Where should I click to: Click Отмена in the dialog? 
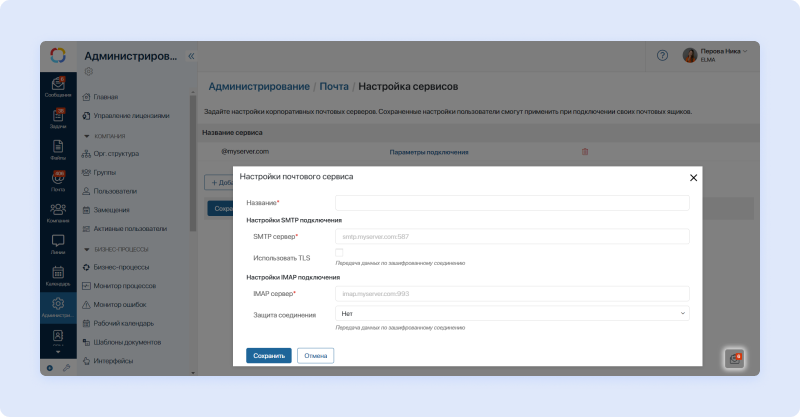click(315, 356)
